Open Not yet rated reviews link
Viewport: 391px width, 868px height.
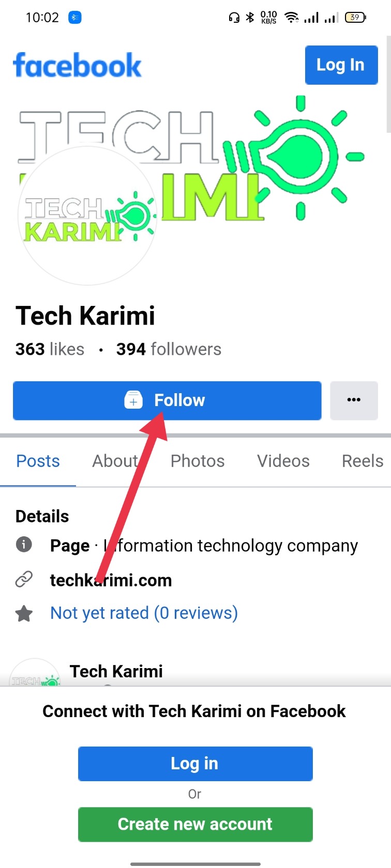pos(144,613)
